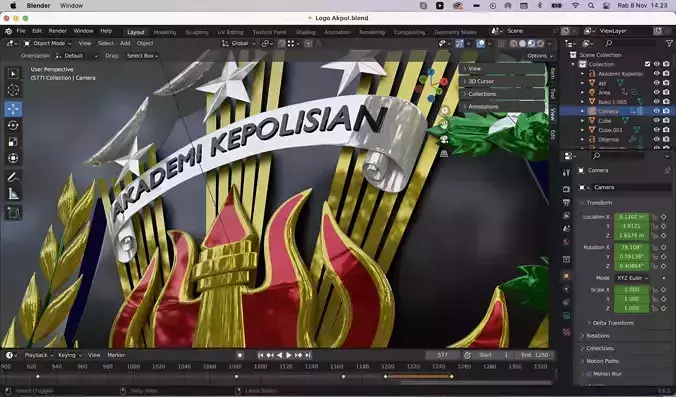Select the Select Box tool
The width and height of the screenshot is (676, 397).
click(x=13, y=74)
